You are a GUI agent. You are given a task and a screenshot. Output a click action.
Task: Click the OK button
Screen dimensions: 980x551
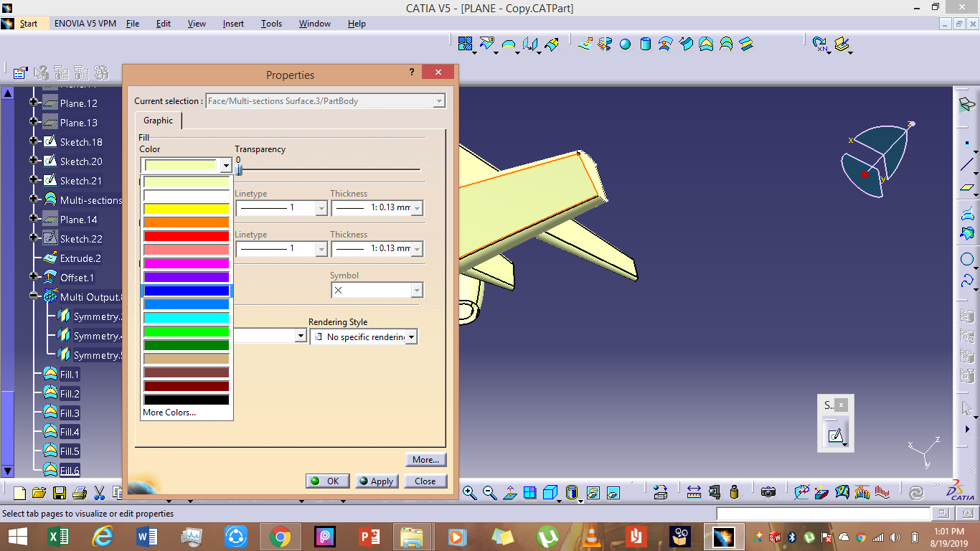(x=328, y=481)
